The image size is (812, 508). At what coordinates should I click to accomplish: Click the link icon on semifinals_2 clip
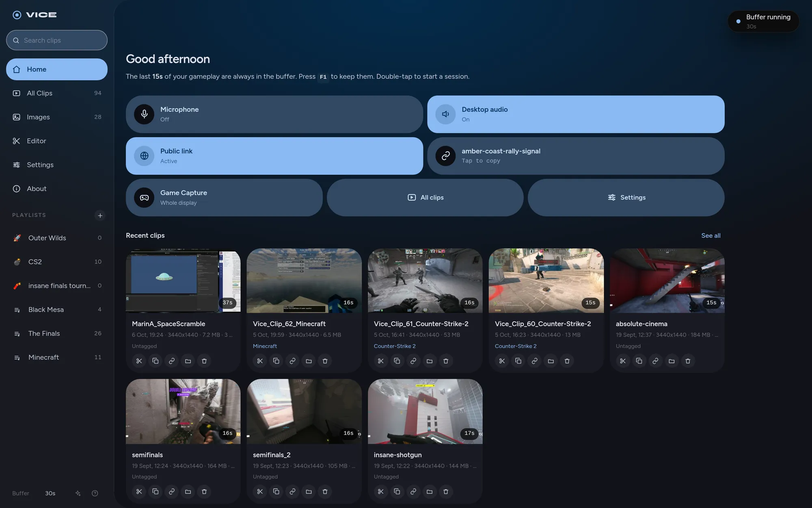coord(292,492)
